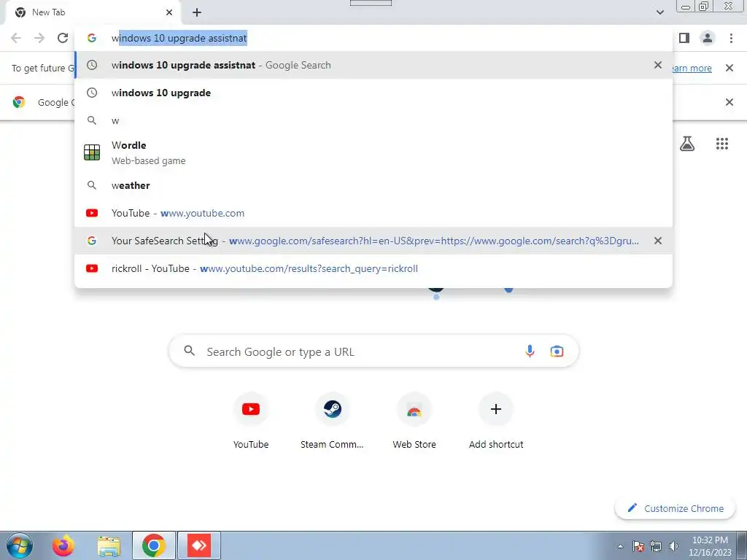Open the Steam Community shortcut tile
Screen dimensions: 747x560
pyautogui.click(x=332, y=421)
